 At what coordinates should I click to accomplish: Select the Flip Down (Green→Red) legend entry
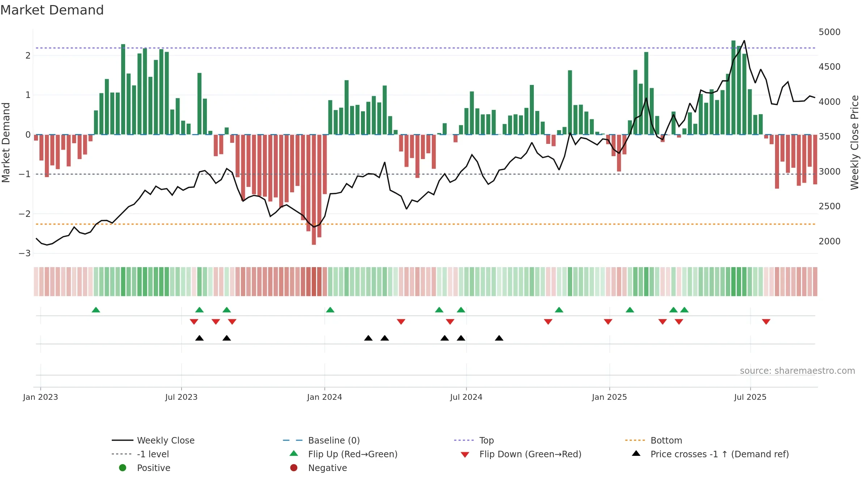[x=521, y=454]
